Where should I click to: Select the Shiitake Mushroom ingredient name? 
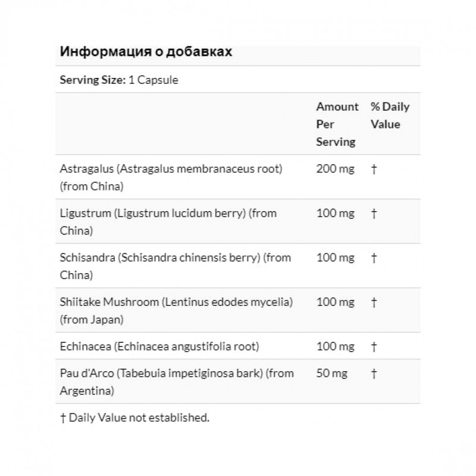(x=175, y=311)
